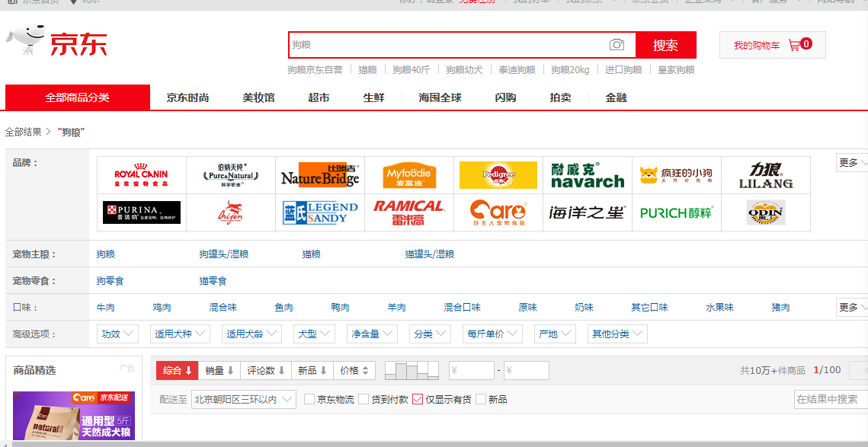The height and width of the screenshot is (447, 868).
Task: Sort results by 评论数
Action: [266, 371]
